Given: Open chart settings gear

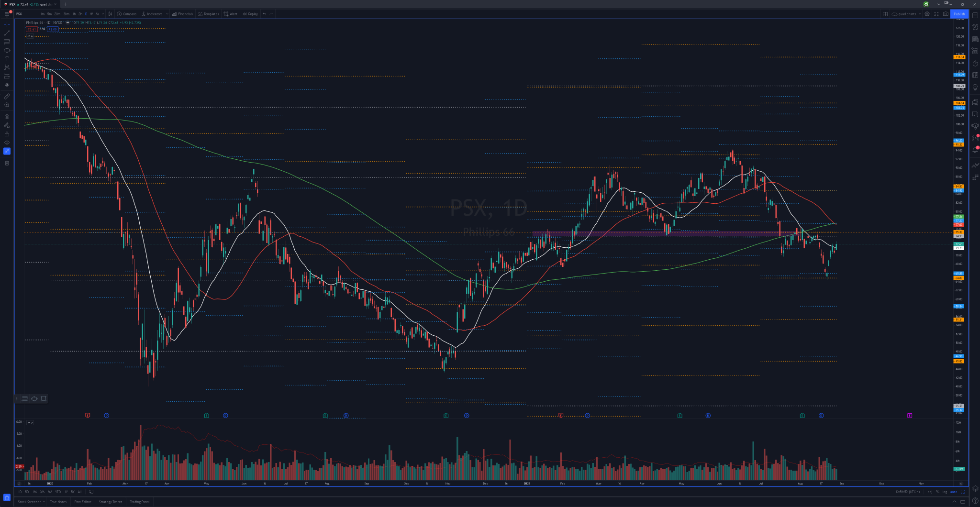Looking at the screenshot, I should point(927,14).
